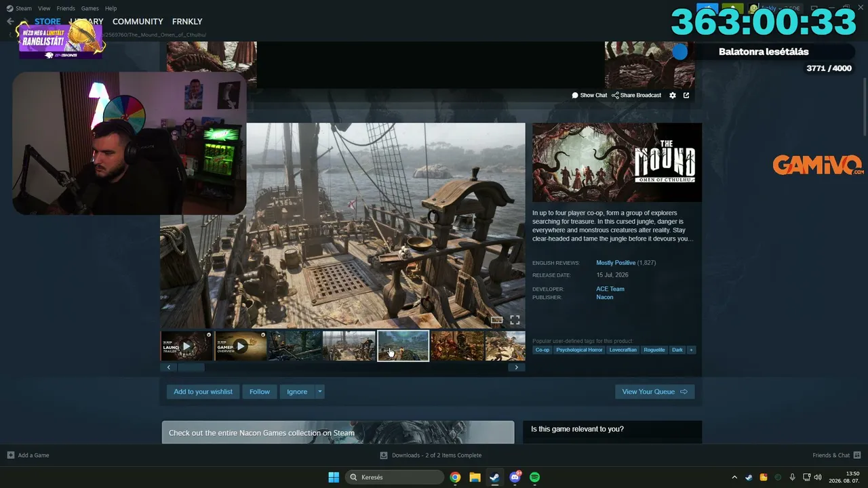Image resolution: width=868 pixels, height=488 pixels.
Task: Go to the COMMUNITY tab
Action: (138, 22)
